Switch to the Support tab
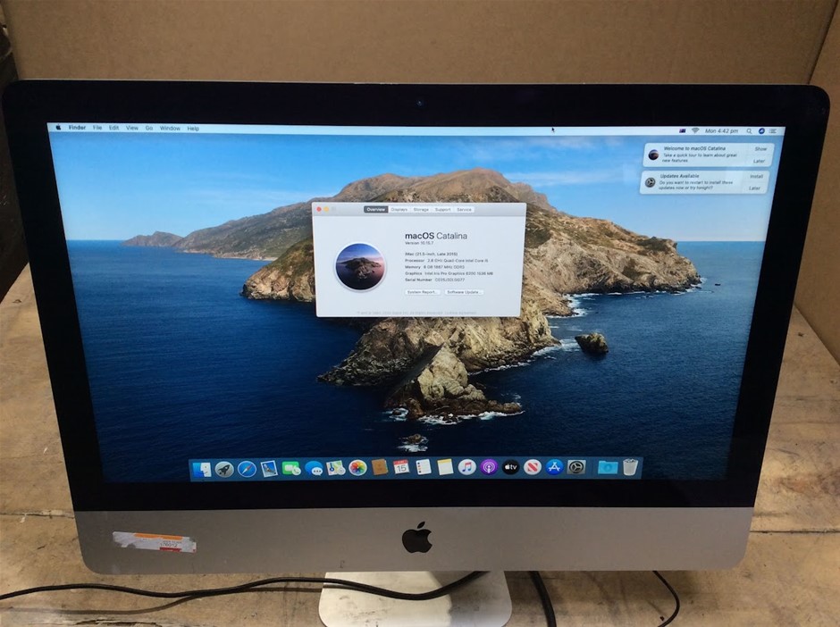840x627 pixels. (x=442, y=209)
